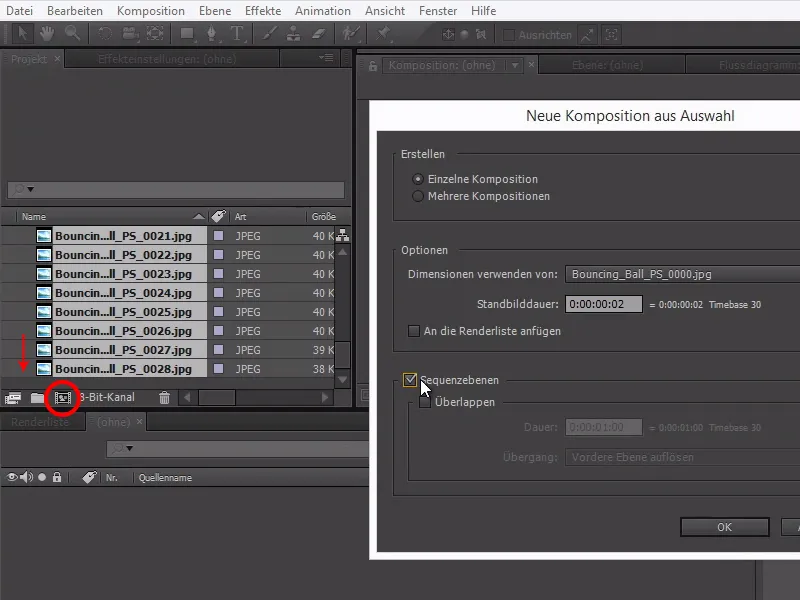Open the Komposition (ohne) viewer dropdown
The image size is (800, 600).
point(515,66)
